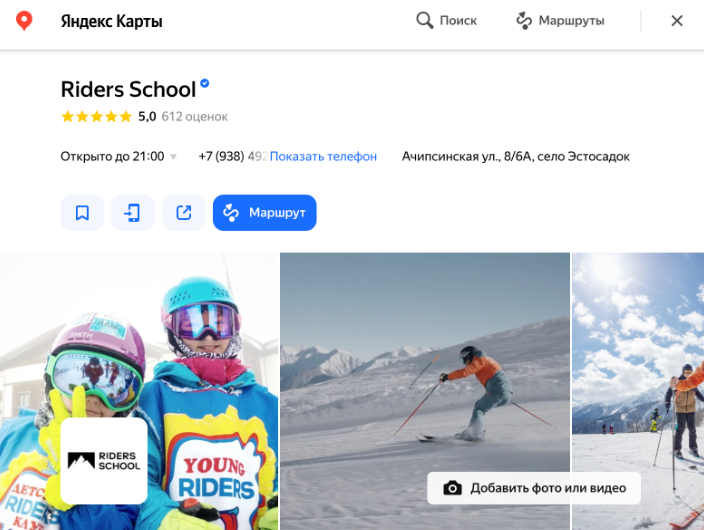Image resolution: width=704 pixels, height=530 pixels.
Task: Open the 612 оценок reviews link
Action: pos(194,117)
